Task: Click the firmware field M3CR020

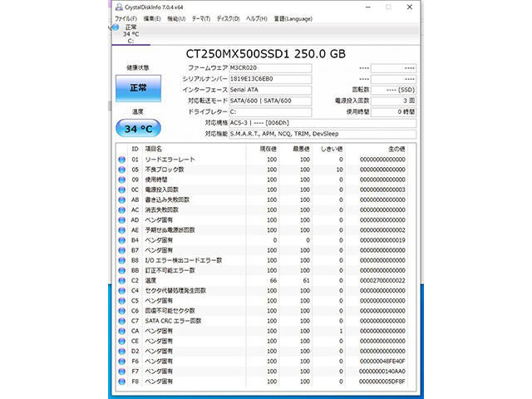Action: (x=270, y=68)
